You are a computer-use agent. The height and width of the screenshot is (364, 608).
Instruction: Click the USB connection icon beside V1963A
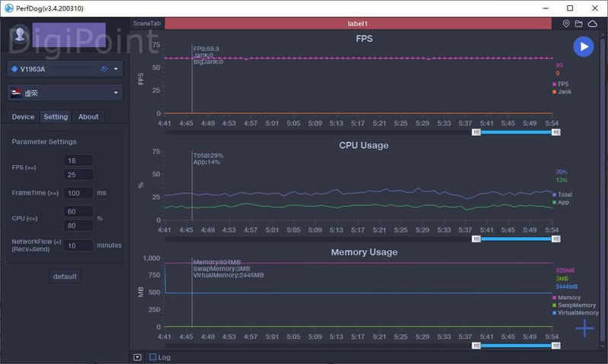point(104,69)
